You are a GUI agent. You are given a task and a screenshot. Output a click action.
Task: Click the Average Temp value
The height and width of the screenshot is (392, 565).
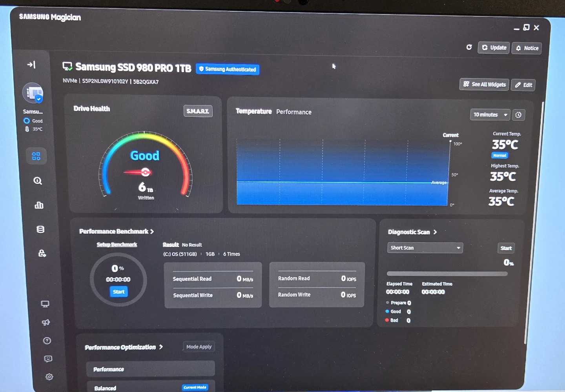pos(501,201)
